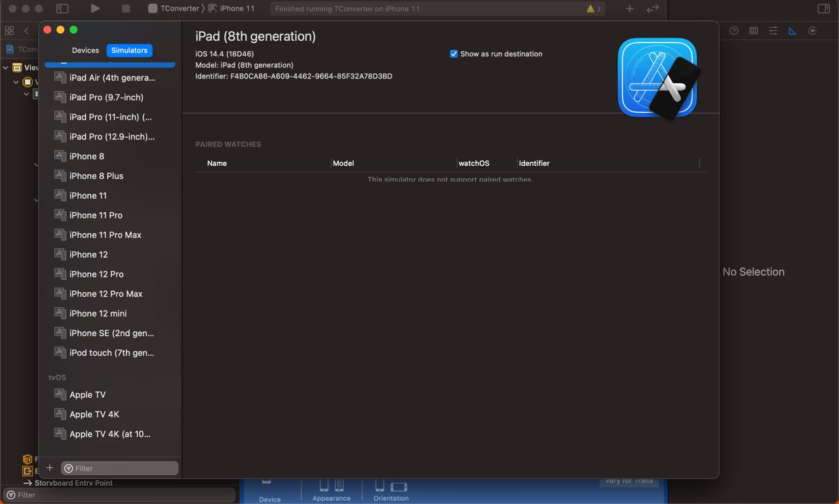Image resolution: width=839 pixels, height=504 pixels.
Task: Add a new simulator with plus button
Action: (x=50, y=468)
